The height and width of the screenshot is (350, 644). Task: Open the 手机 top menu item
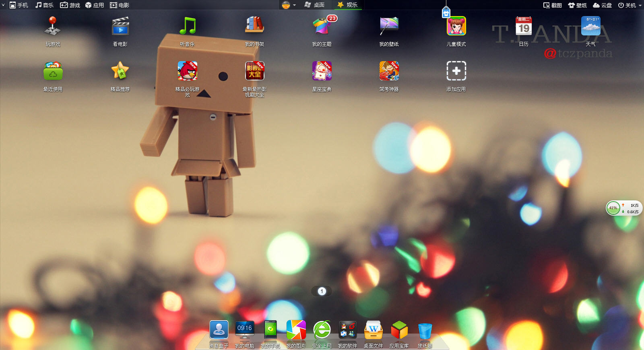[19, 5]
